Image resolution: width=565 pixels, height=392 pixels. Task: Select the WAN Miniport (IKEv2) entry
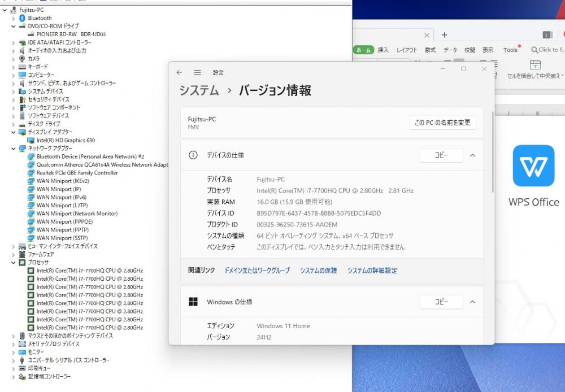coord(63,181)
